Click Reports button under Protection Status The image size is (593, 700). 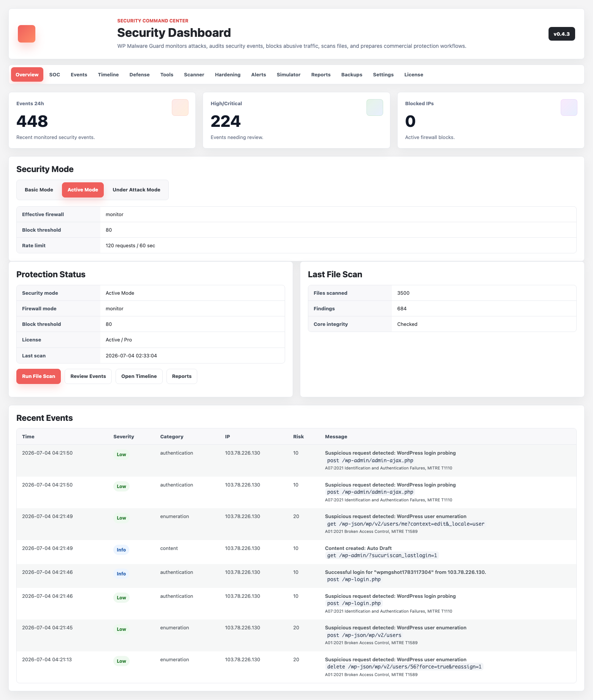tap(182, 376)
